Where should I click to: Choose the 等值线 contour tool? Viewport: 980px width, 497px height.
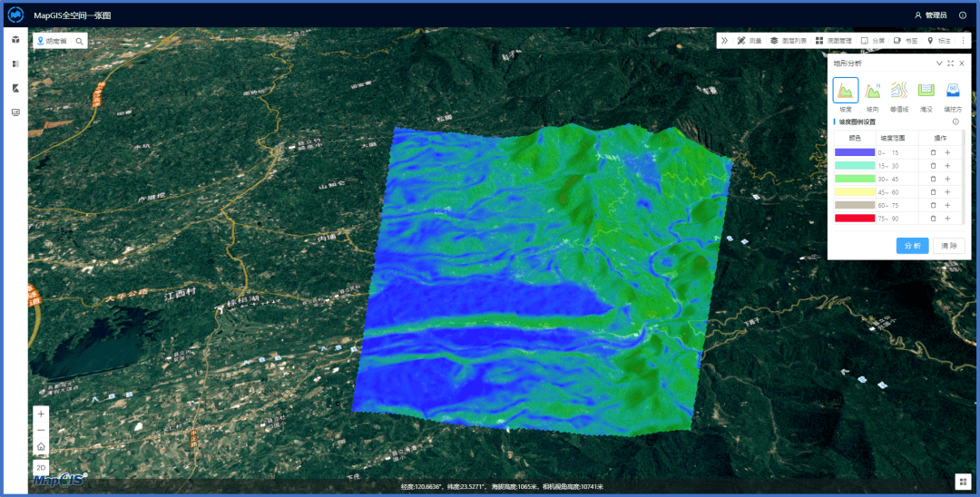tap(898, 91)
